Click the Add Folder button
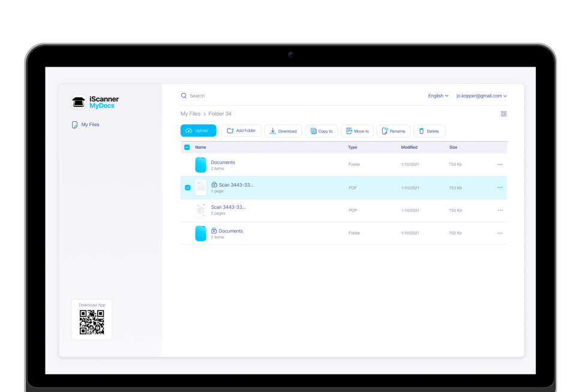588x392 pixels. [x=241, y=131]
